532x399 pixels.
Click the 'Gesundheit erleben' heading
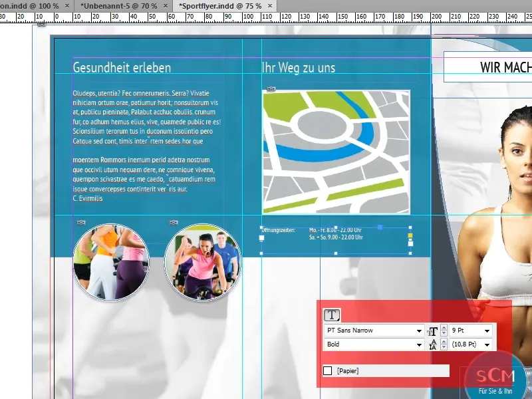tap(122, 68)
